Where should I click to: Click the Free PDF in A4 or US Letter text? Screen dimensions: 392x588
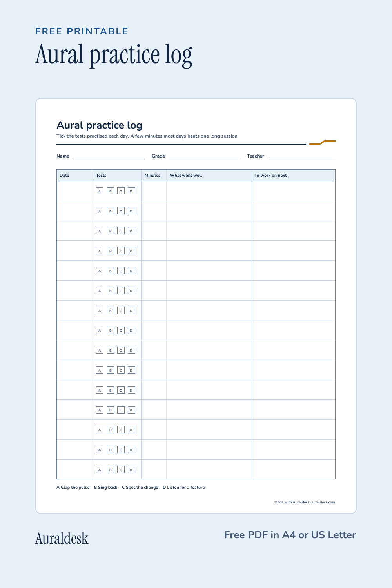[290, 535]
